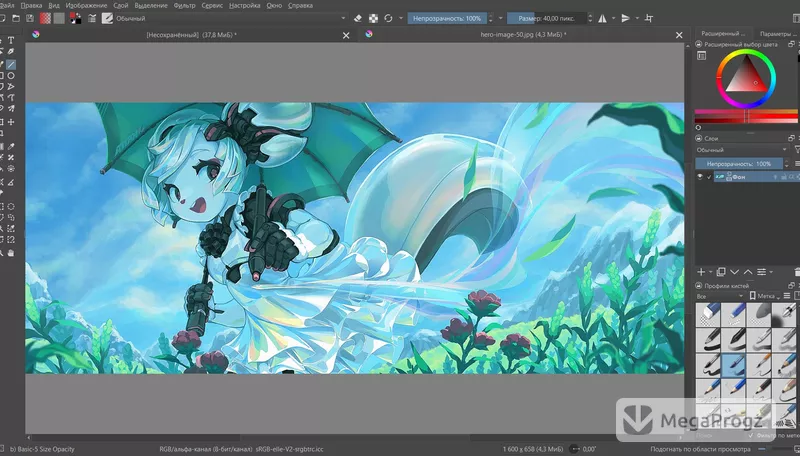
Task: Open layer properties sliders icon
Action: pyautogui.click(x=761, y=272)
